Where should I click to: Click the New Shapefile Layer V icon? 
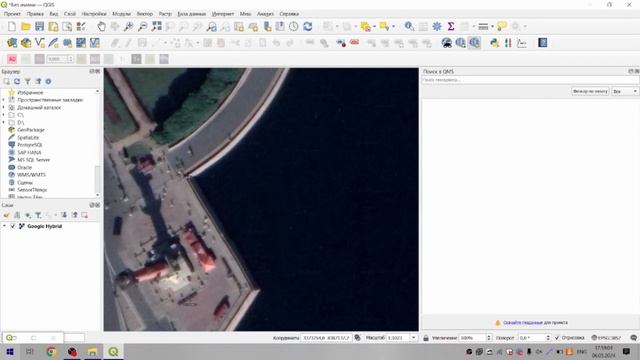click(40, 42)
